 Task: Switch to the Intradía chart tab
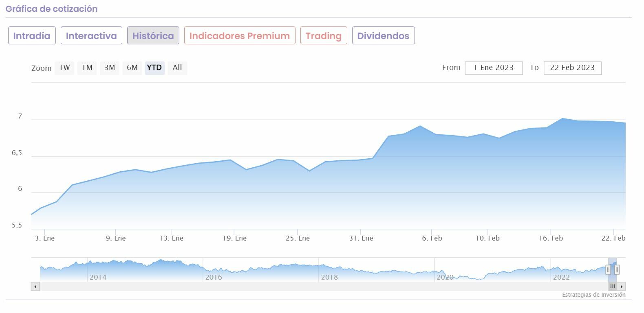[32, 36]
